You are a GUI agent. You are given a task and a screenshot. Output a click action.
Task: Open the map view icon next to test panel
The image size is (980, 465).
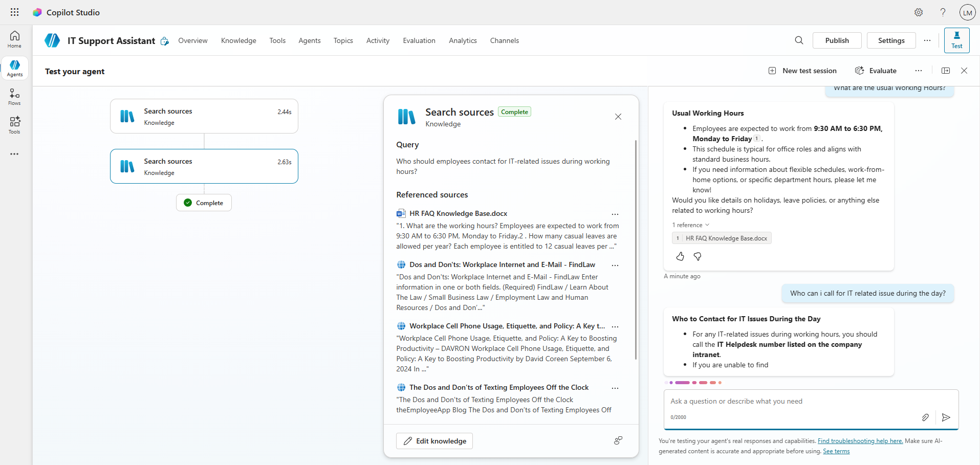pos(945,70)
